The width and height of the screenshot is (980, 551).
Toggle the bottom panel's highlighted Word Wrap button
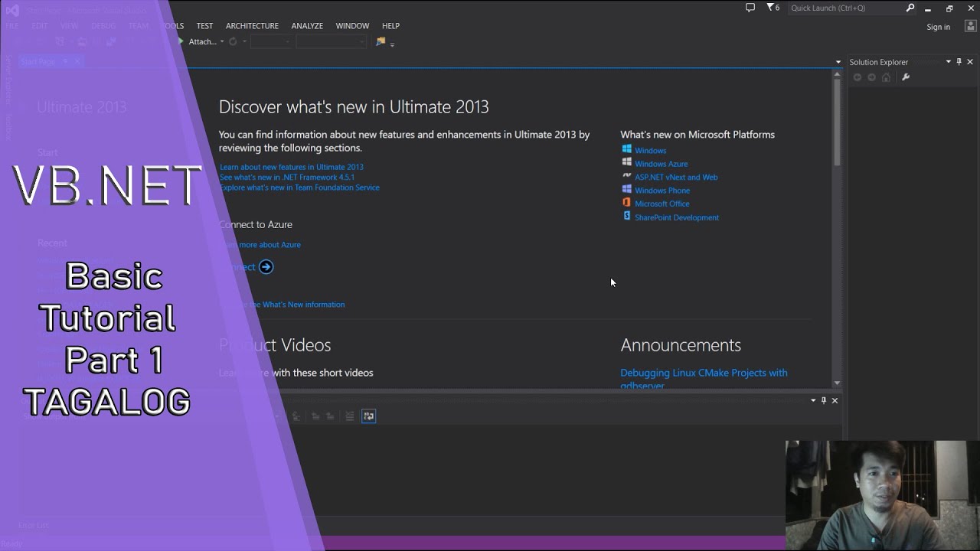[x=369, y=416]
